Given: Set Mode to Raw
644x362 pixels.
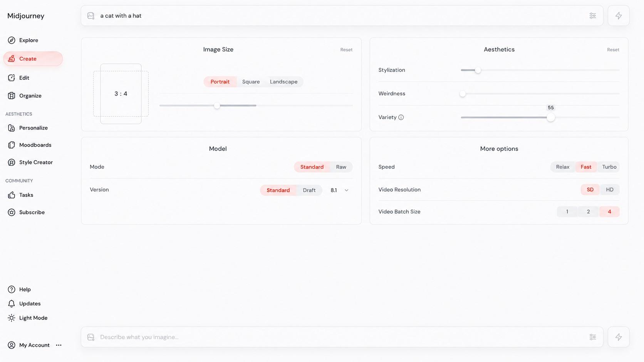Looking at the screenshot, I should [x=341, y=167].
